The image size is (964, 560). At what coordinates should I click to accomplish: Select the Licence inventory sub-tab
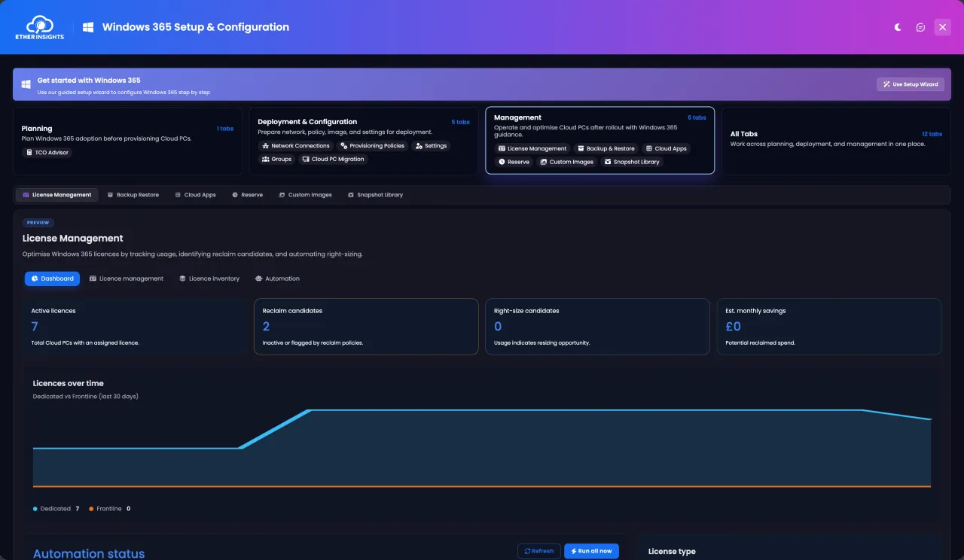[209, 278]
